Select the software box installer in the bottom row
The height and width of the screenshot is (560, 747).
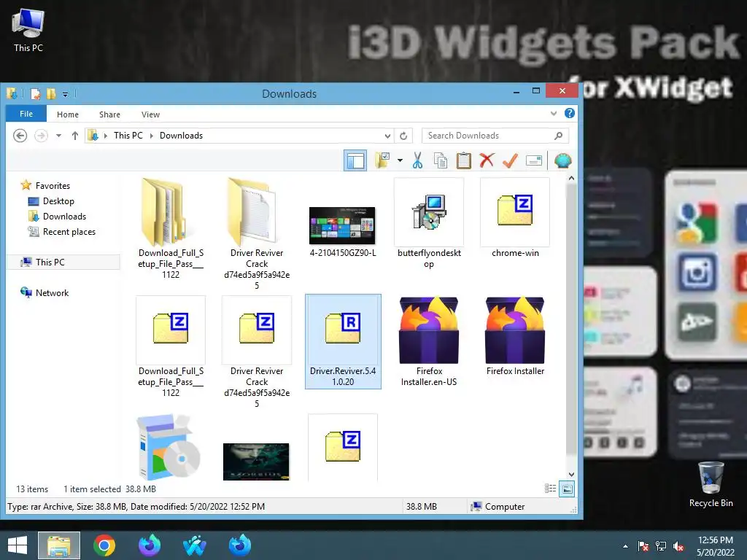pyautogui.click(x=169, y=448)
